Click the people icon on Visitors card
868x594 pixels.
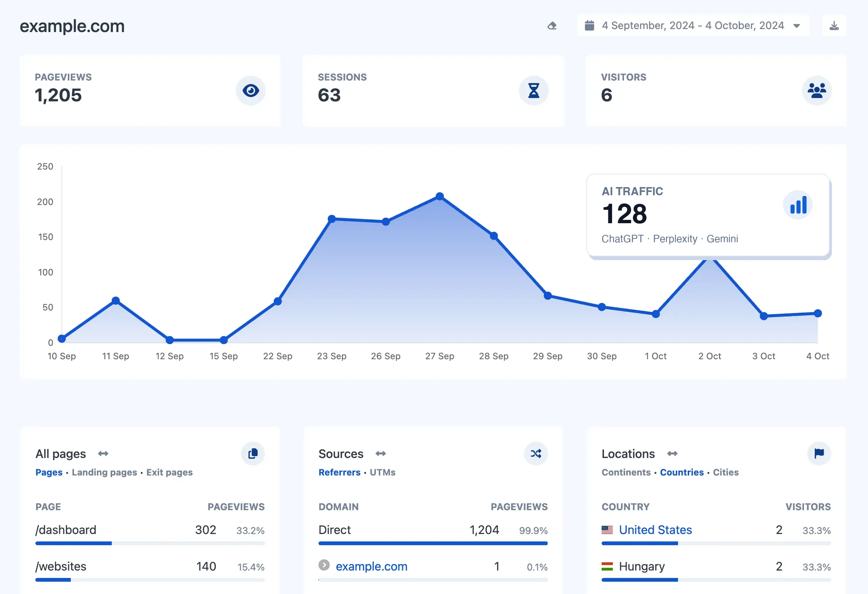pos(817,91)
